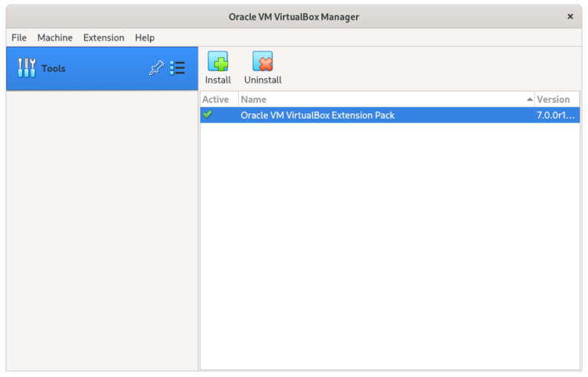
Task: Pin the Tools pane with pushpin icon
Action: tap(155, 68)
